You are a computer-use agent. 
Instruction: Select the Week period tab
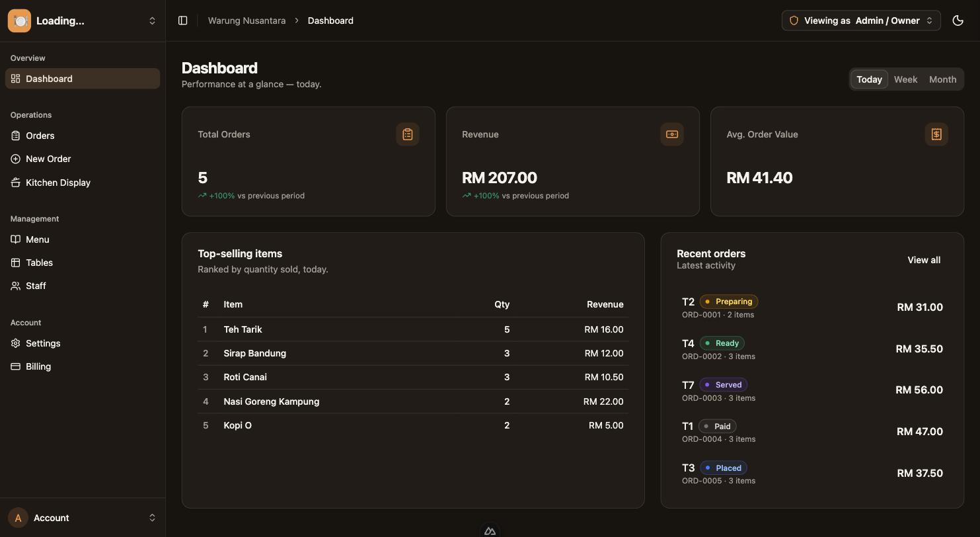[905, 79]
